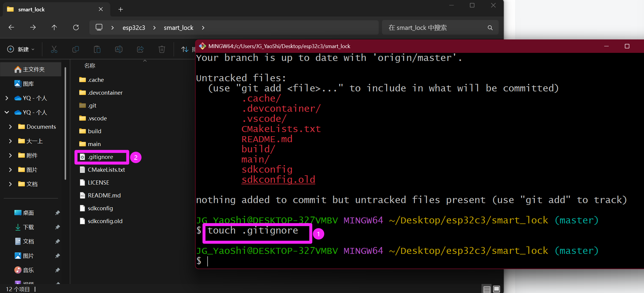
Task: Copy the selected item with the copy icon
Action: (76, 49)
